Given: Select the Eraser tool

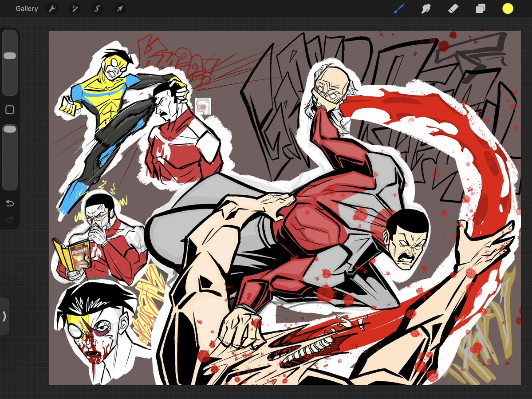Looking at the screenshot, I should 453,8.
